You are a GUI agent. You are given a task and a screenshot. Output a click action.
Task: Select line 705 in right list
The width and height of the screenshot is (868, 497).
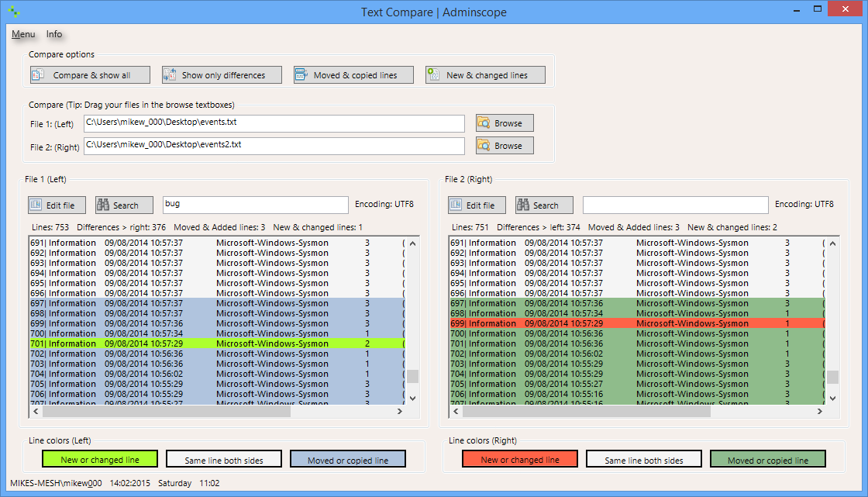pos(637,384)
